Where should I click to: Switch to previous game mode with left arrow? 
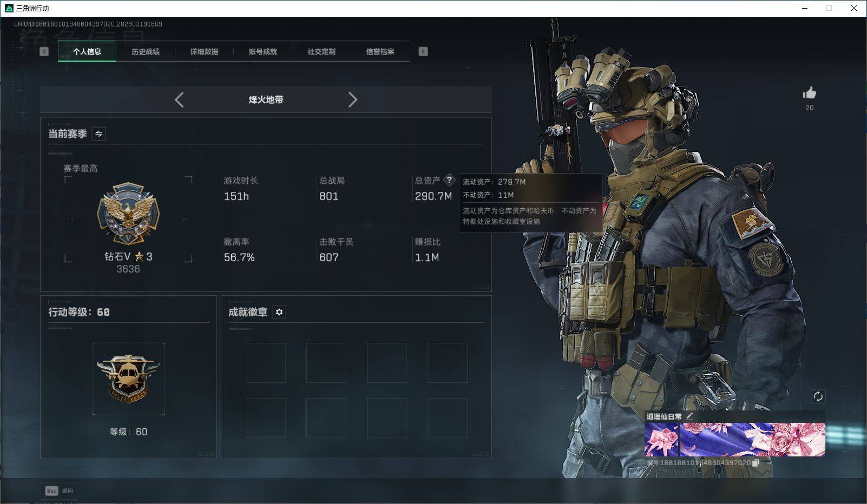pos(179,100)
